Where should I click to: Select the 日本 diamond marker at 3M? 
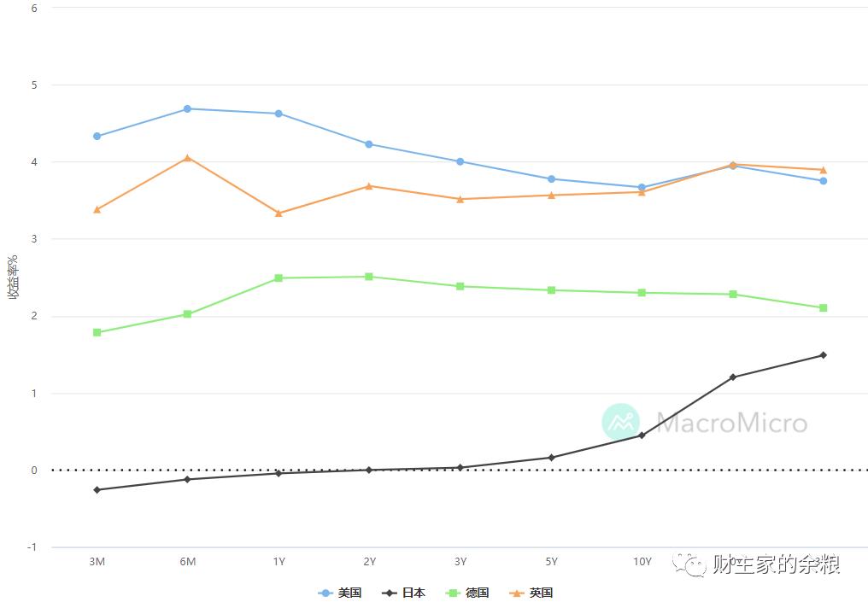97,490
